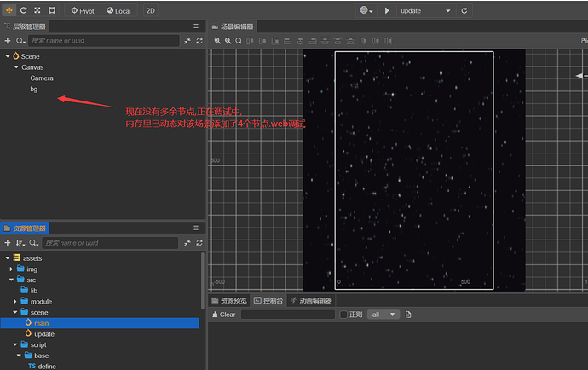Focus the assets name or uuid search
This screenshot has width=588, height=370.
110,243
